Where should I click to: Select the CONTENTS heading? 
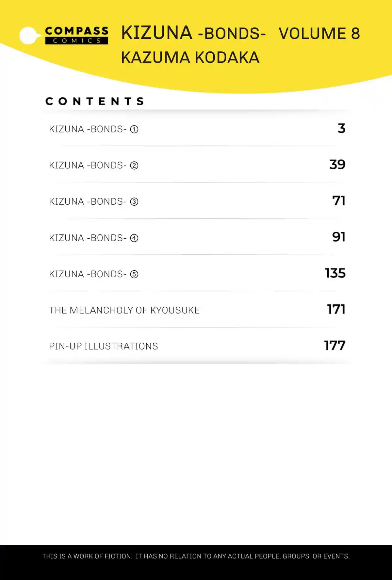(x=95, y=101)
